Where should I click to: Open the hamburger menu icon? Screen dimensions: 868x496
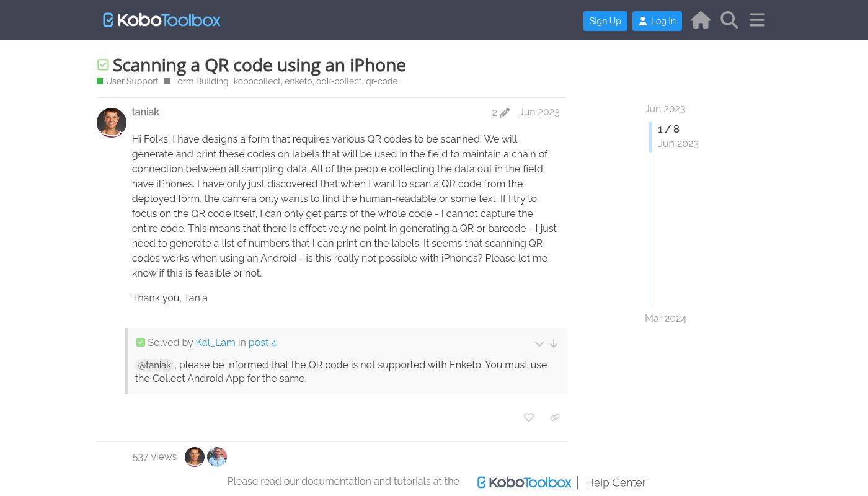click(757, 20)
